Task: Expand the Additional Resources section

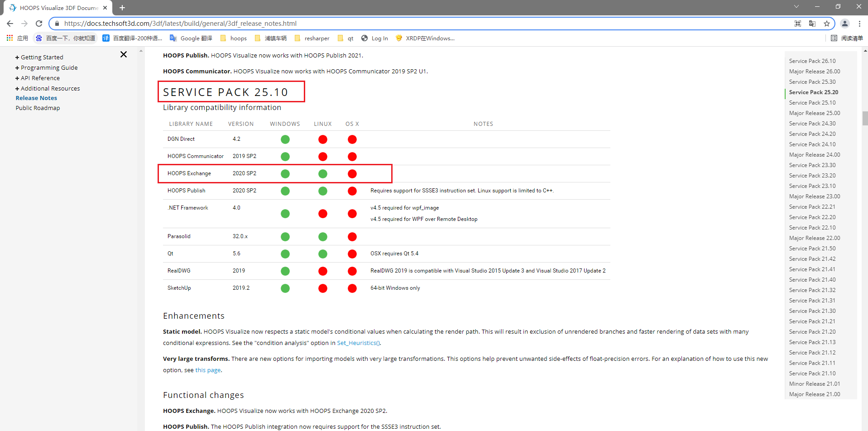Action: [48, 88]
